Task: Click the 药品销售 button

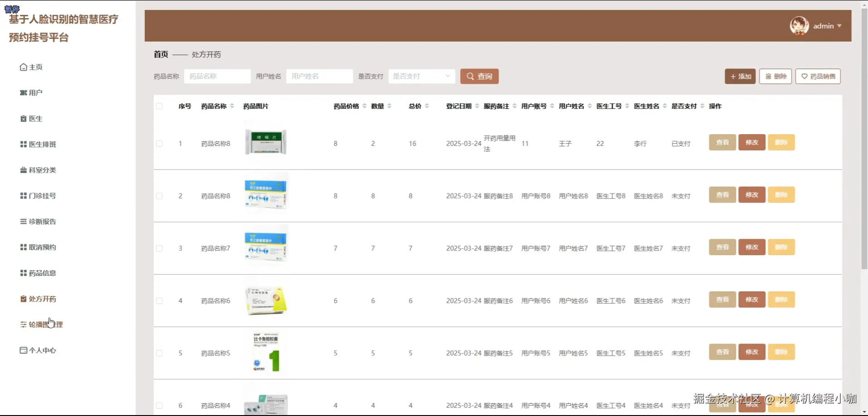Action: point(818,76)
